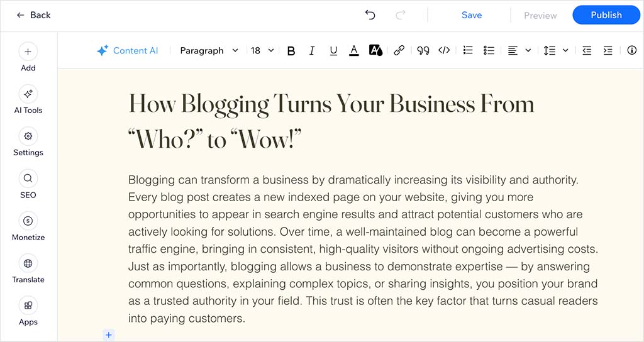This screenshot has height=342, width=644.
Task: Undo the last edit
Action: 370,15
